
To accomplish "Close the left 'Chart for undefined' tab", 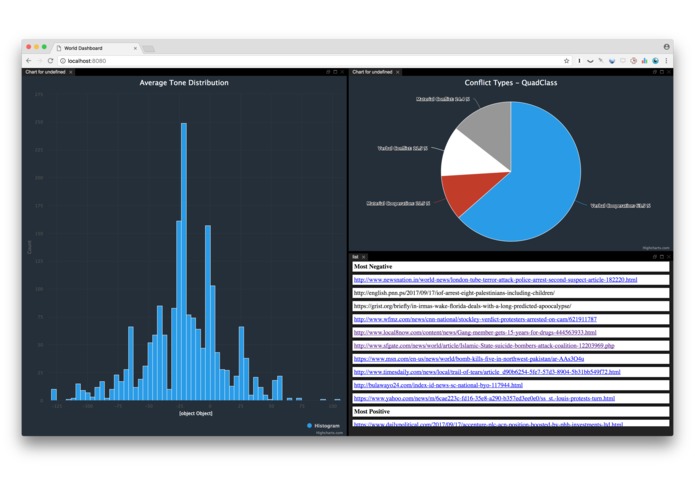I will pos(71,72).
